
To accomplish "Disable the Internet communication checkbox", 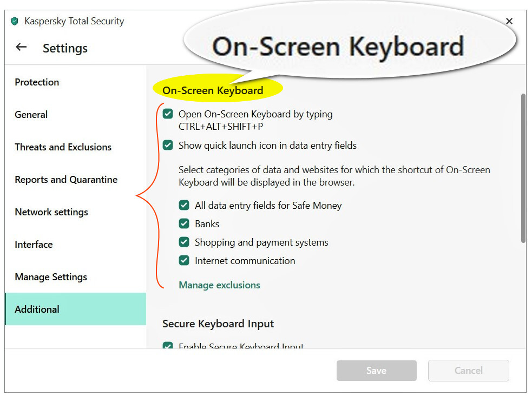I will 184,261.
